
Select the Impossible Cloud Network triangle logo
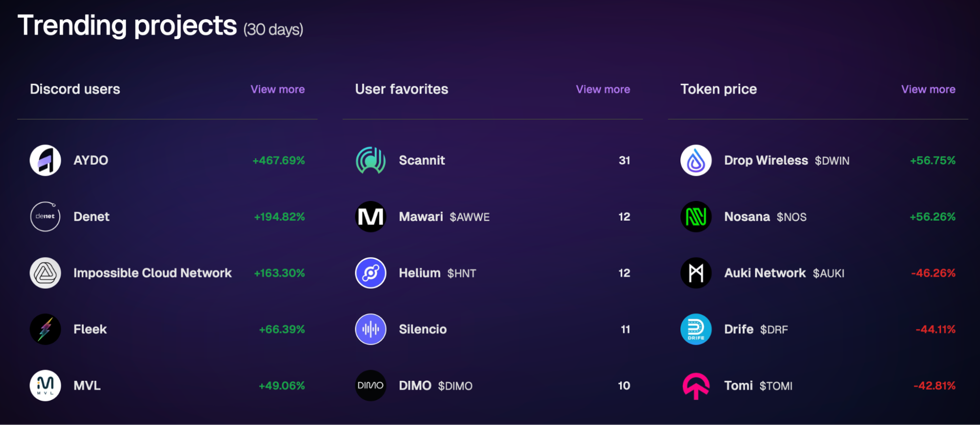pyautogui.click(x=45, y=273)
